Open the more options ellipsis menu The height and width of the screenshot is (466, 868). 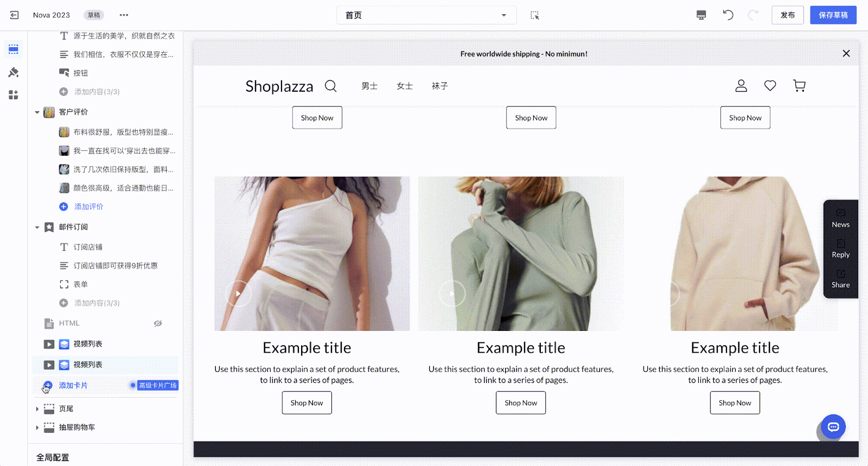click(x=124, y=15)
